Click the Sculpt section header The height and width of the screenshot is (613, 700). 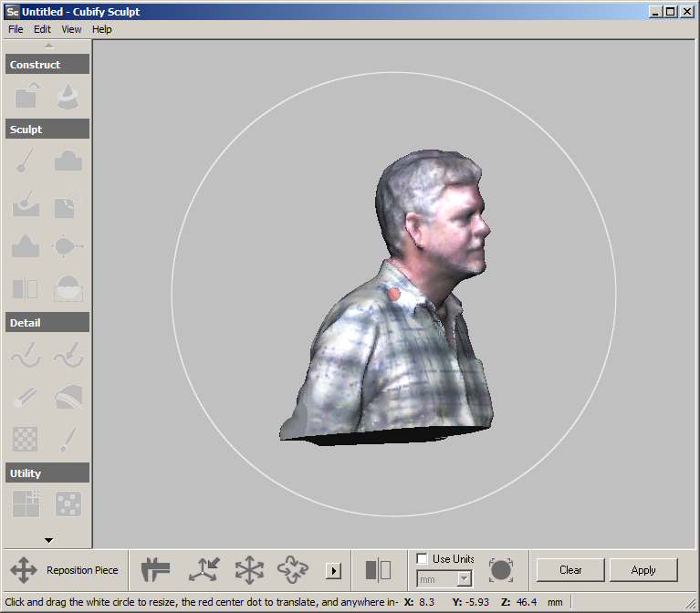[47, 129]
